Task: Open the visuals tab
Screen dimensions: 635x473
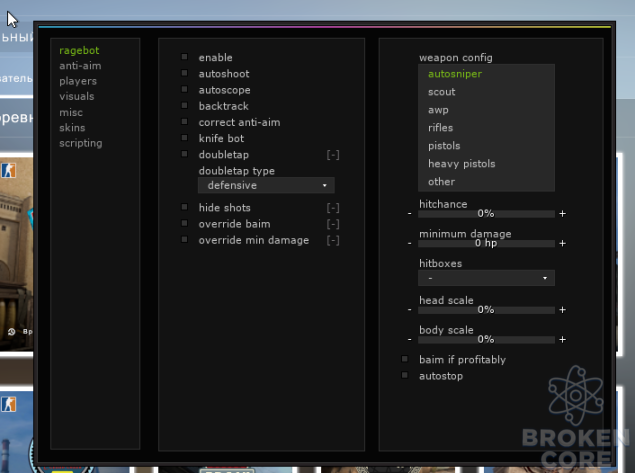Action: [77, 96]
